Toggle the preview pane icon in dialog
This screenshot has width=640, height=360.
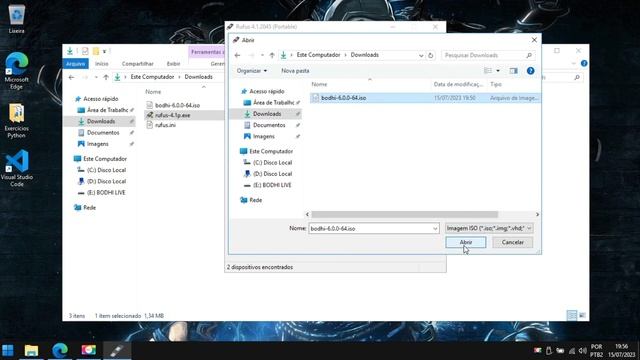coord(513,71)
